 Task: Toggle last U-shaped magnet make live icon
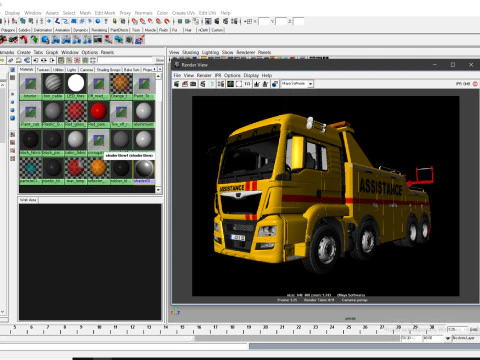[167, 21]
